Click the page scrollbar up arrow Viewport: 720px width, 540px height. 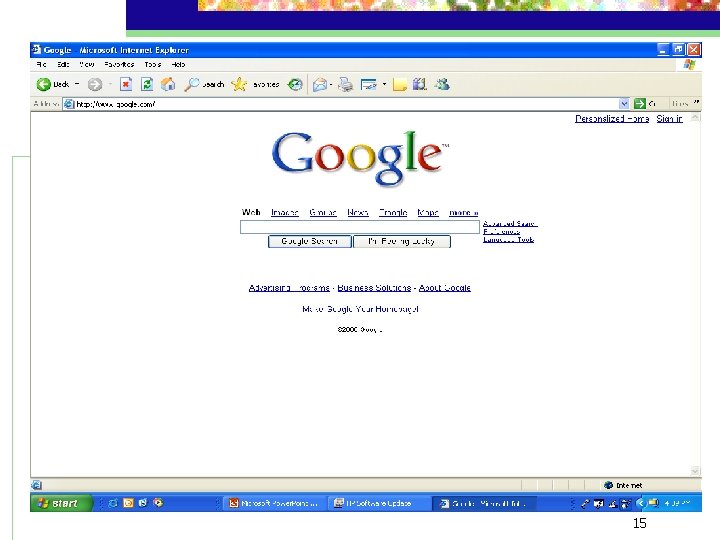(695, 118)
